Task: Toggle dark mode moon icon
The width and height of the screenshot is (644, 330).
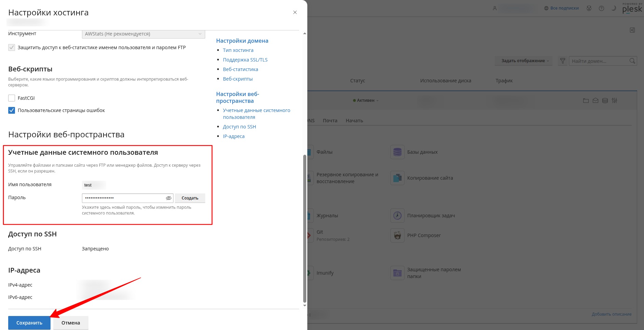Action: tap(614, 8)
